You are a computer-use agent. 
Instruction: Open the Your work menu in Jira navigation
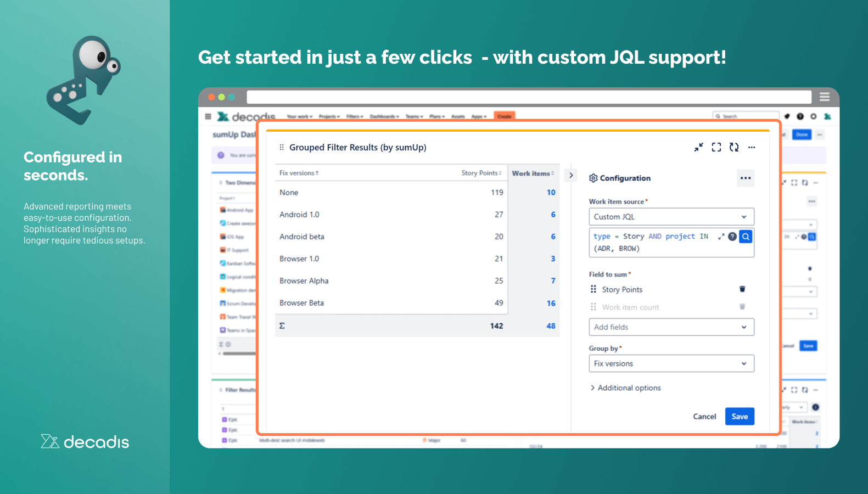299,116
